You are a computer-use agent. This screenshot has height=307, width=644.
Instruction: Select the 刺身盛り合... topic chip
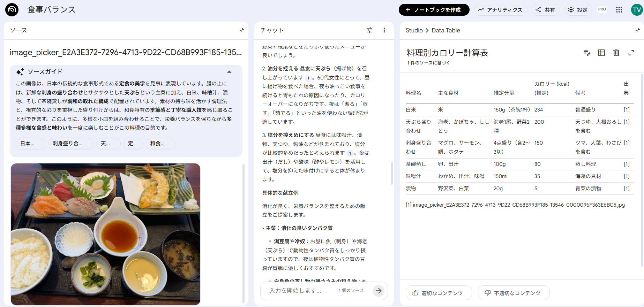coord(70,144)
